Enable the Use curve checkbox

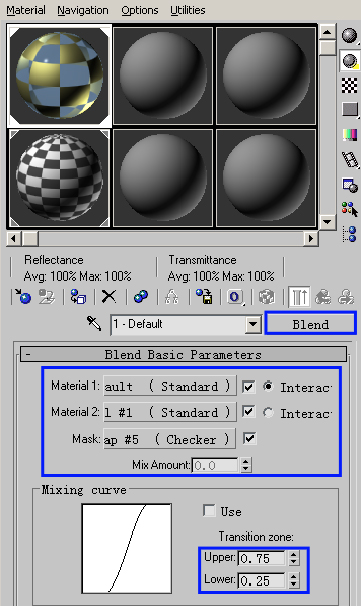(x=209, y=511)
